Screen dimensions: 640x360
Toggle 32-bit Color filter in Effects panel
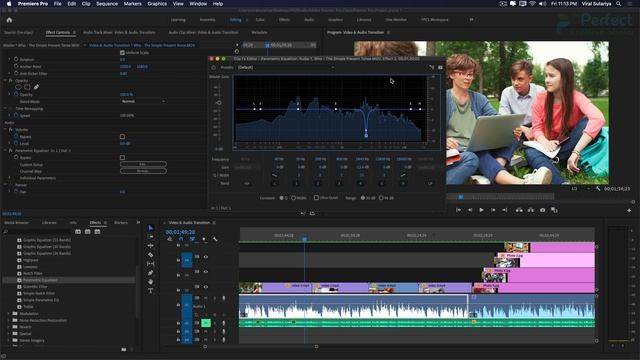87,231
